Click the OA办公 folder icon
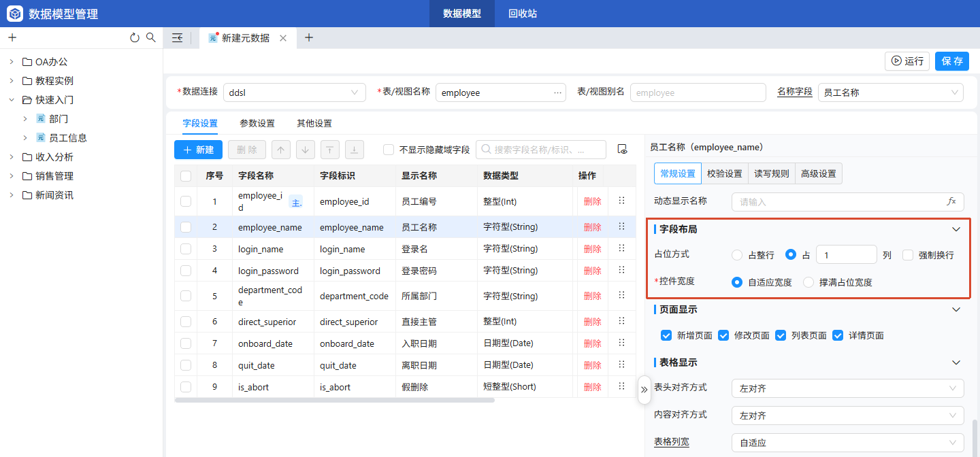Screen dimensions: 980x457 (27, 61)
